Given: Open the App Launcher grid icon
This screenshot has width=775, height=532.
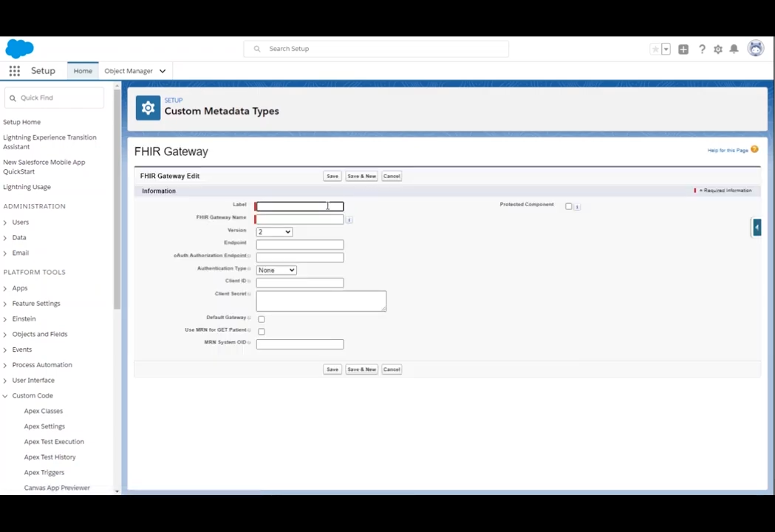Looking at the screenshot, I should [x=14, y=70].
